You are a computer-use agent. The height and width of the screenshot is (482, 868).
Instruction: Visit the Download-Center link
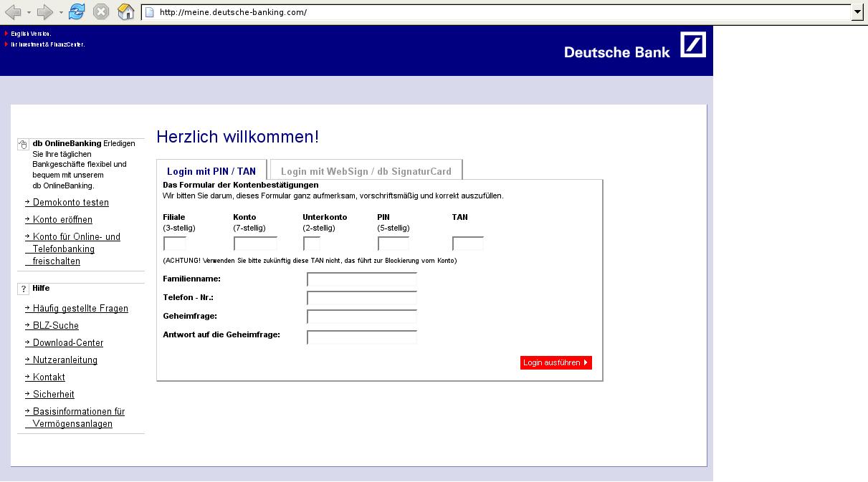click(68, 343)
